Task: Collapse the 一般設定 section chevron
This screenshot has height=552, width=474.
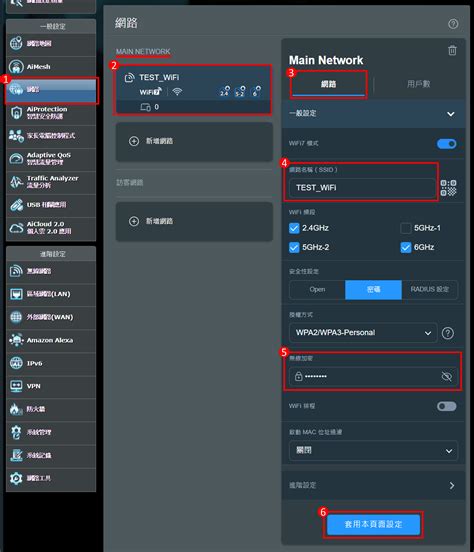Action: (x=451, y=114)
